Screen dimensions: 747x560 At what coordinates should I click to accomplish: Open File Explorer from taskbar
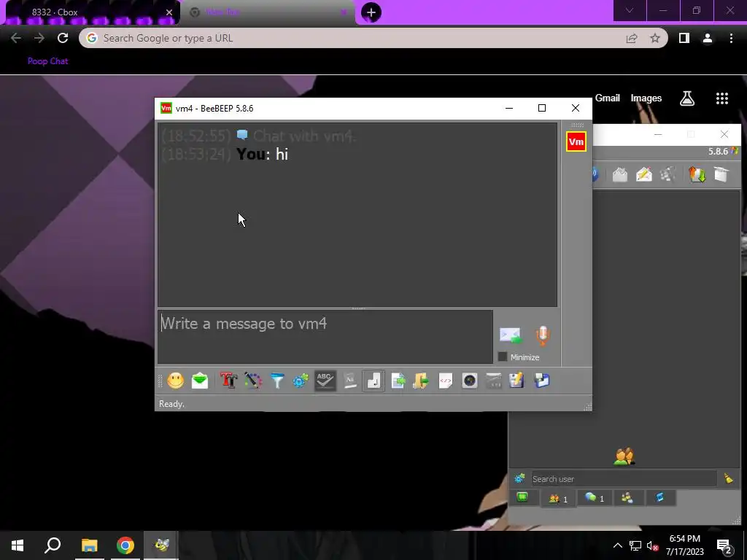(89, 545)
